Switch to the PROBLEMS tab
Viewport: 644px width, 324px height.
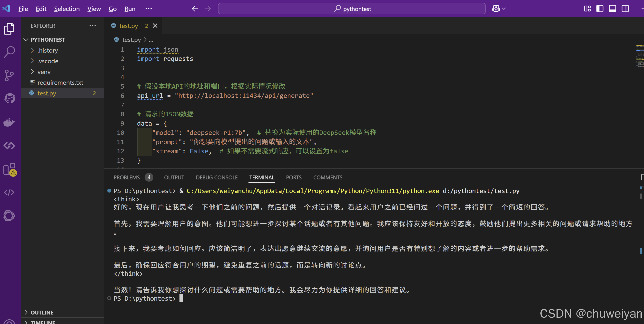point(127,177)
